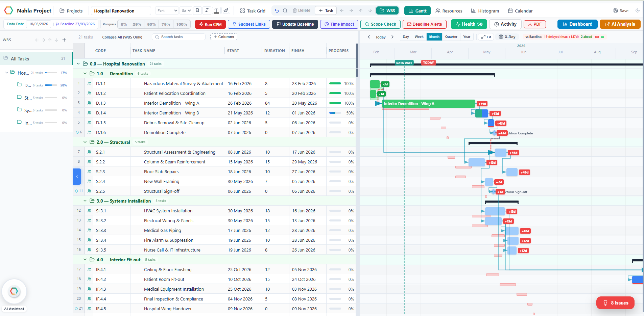This screenshot has width=644, height=316.
Task: Click the clear formatting eraser icon
Action: (226, 10)
